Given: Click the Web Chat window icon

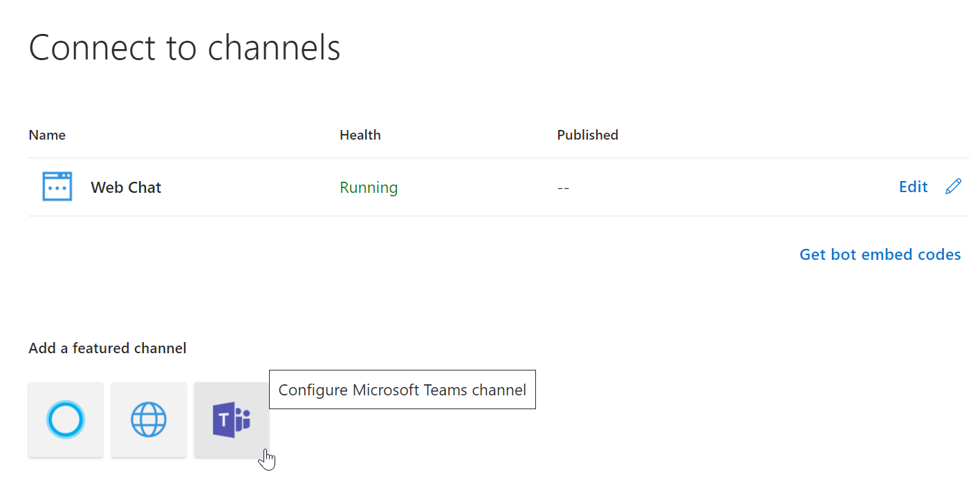Looking at the screenshot, I should [x=57, y=187].
